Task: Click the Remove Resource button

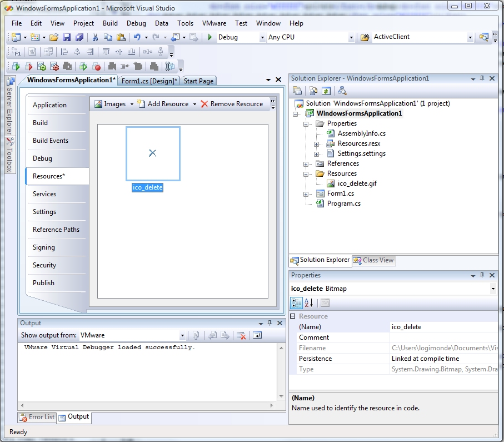Action: click(232, 104)
